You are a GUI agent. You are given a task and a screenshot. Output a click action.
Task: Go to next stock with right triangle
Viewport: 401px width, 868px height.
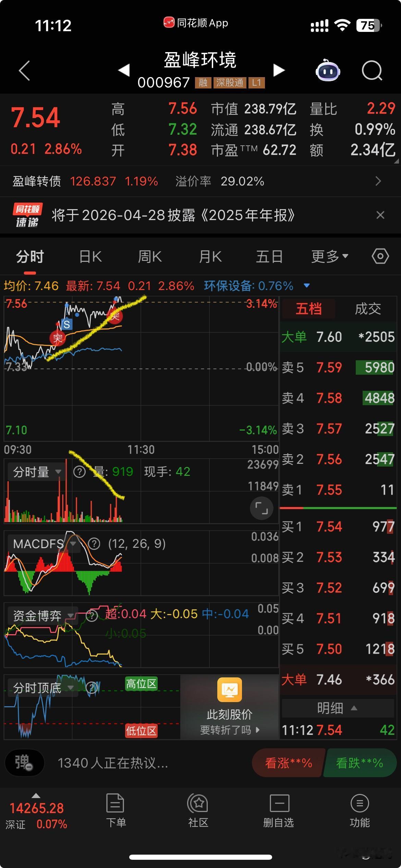tap(279, 70)
